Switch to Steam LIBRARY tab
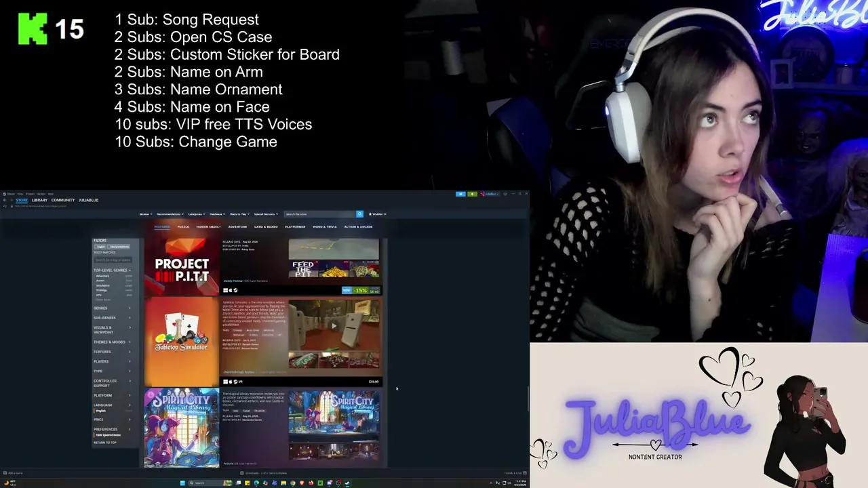The height and width of the screenshot is (488, 868). 39,200
